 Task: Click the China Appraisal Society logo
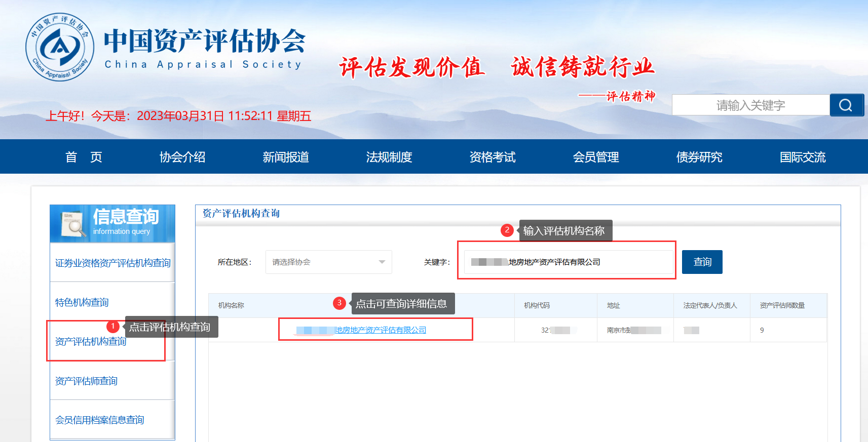pyautogui.click(x=60, y=47)
